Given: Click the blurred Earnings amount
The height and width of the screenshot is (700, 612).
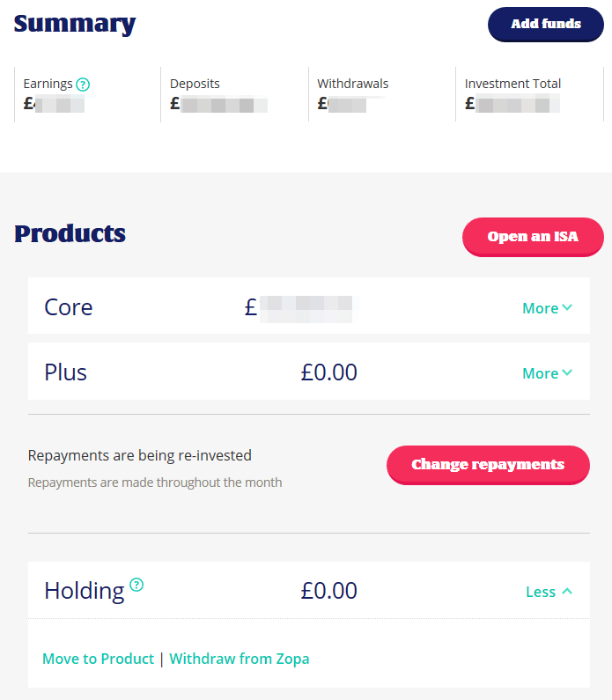Looking at the screenshot, I should click(54, 104).
